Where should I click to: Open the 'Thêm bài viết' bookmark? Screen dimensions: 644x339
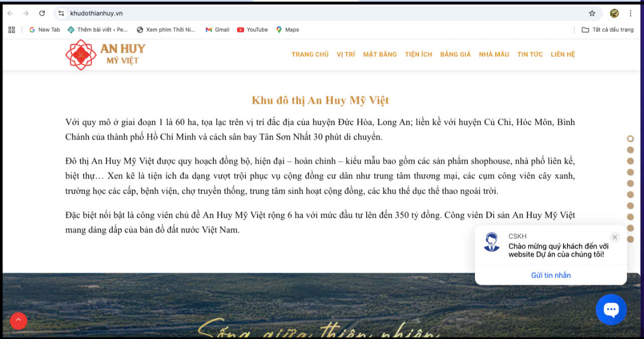coord(98,30)
